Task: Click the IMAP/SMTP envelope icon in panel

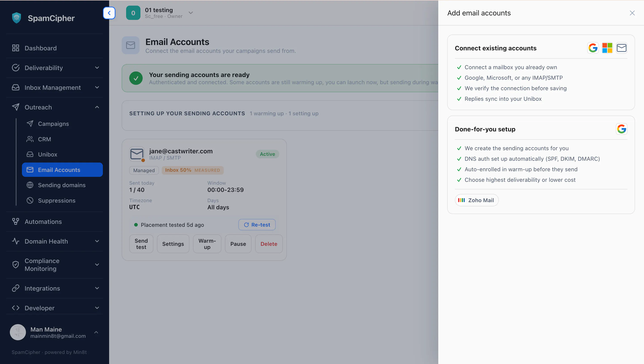Action: pyautogui.click(x=621, y=48)
